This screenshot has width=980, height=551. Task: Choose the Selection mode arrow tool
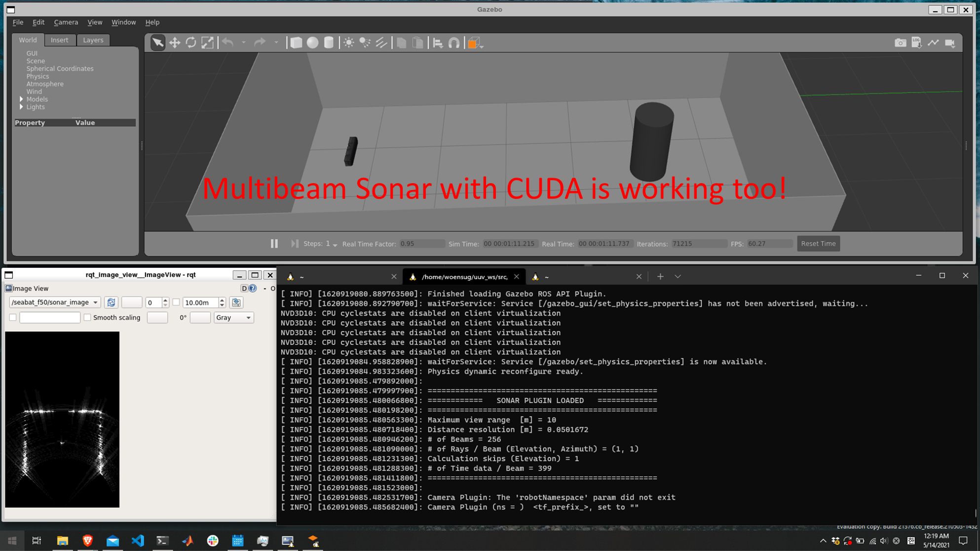[157, 43]
